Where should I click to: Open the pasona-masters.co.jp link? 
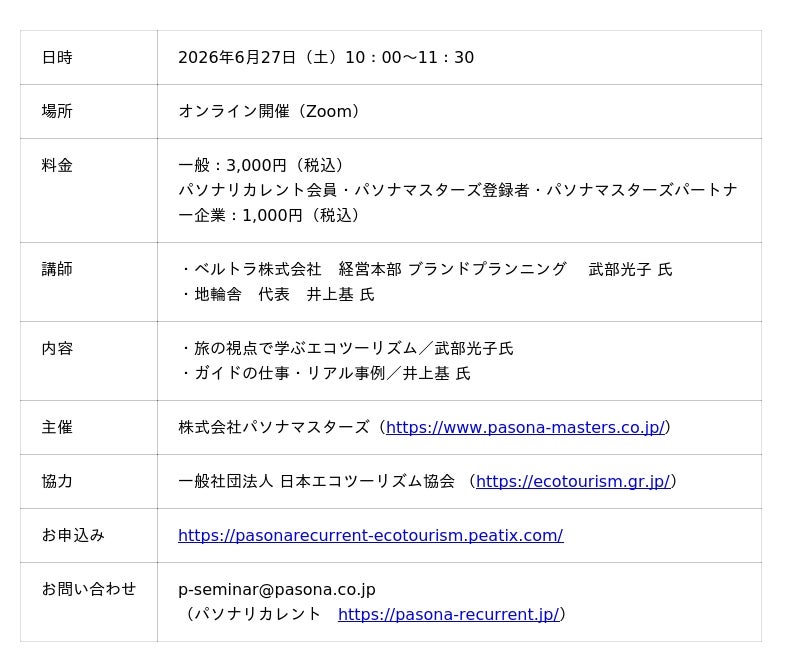click(x=525, y=428)
